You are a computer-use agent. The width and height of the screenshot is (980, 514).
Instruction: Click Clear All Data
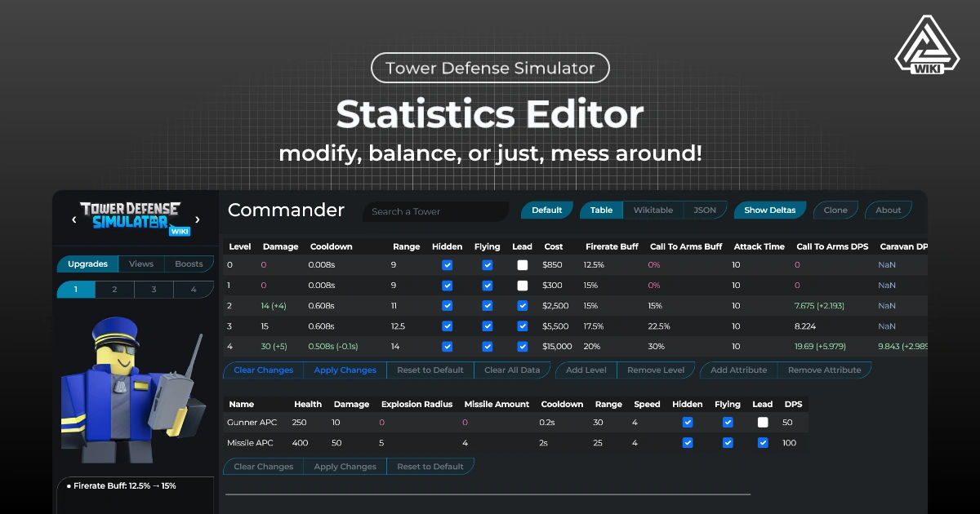tap(512, 370)
